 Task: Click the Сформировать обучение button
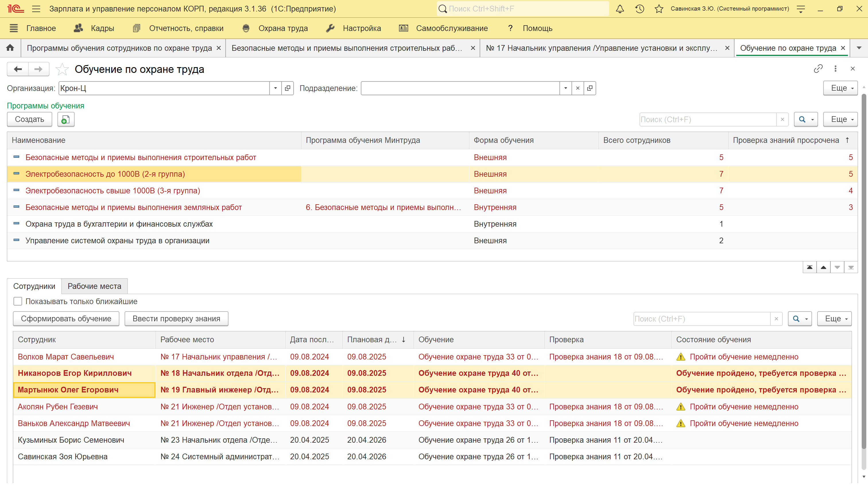(66, 318)
